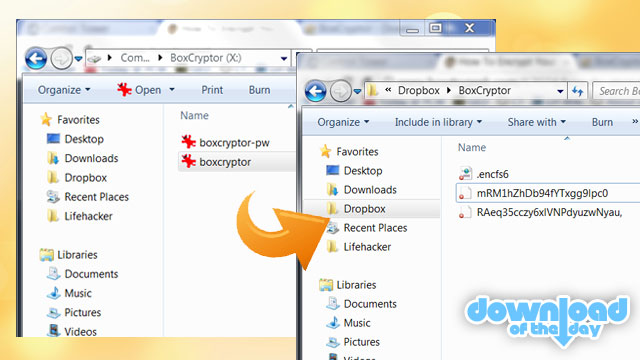This screenshot has height=360, width=640.
Task: Open Videos library in left window
Action: (x=80, y=331)
